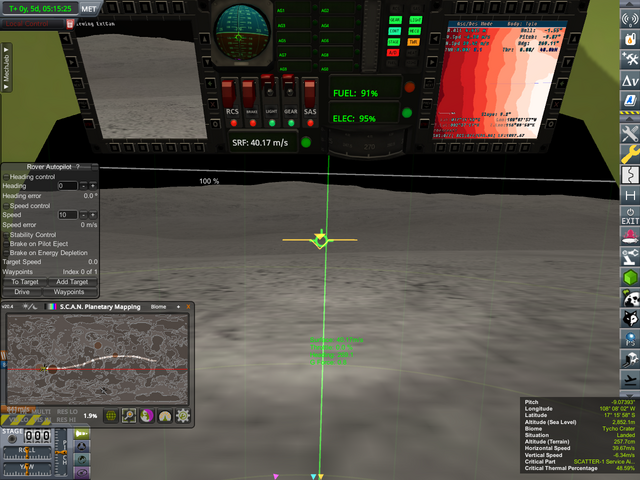Toggle the highlighted path toolbar icon

pos(630,175)
